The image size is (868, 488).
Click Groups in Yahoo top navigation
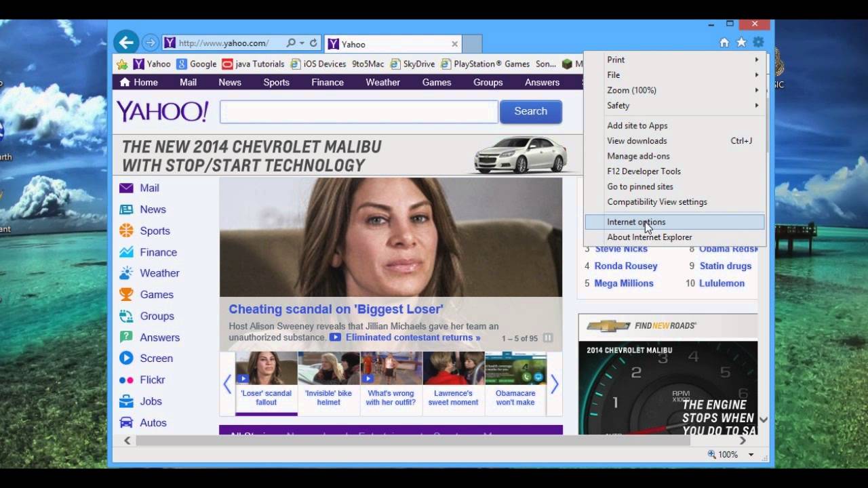click(488, 82)
